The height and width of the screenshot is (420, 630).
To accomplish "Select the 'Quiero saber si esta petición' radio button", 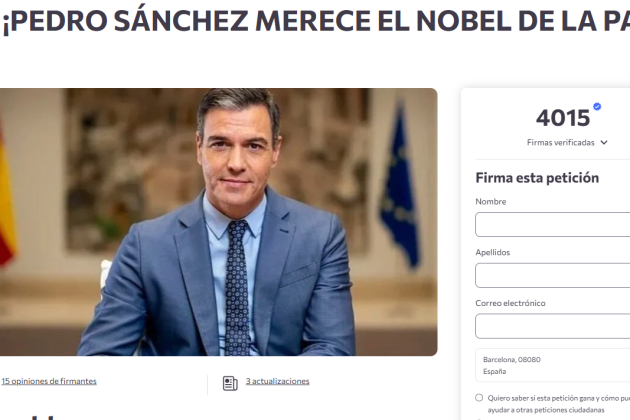I will click(479, 397).
